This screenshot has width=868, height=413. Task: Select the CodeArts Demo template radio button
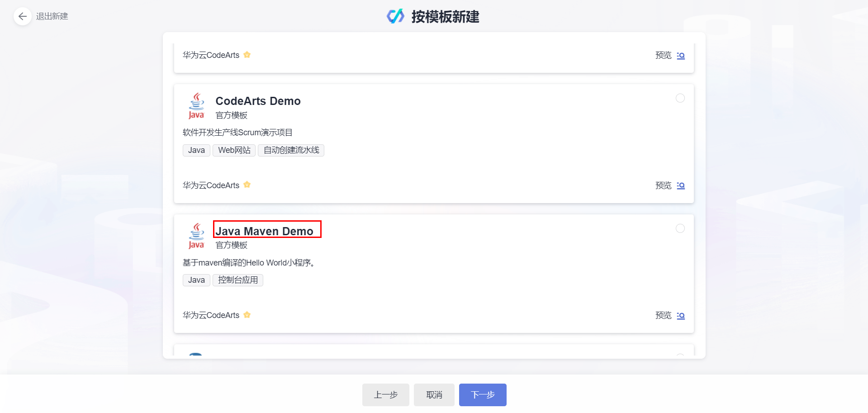(x=680, y=98)
